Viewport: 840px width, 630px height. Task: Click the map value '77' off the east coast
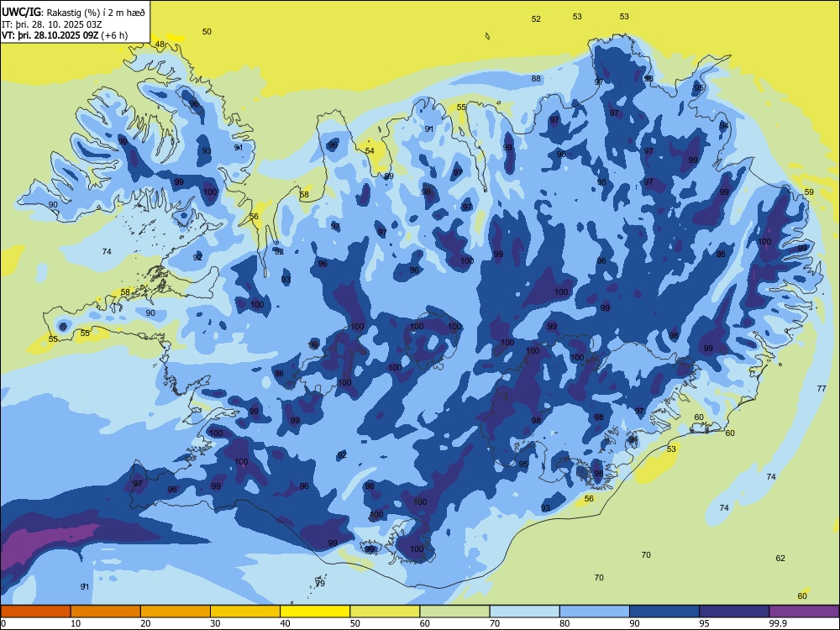[x=822, y=388]
